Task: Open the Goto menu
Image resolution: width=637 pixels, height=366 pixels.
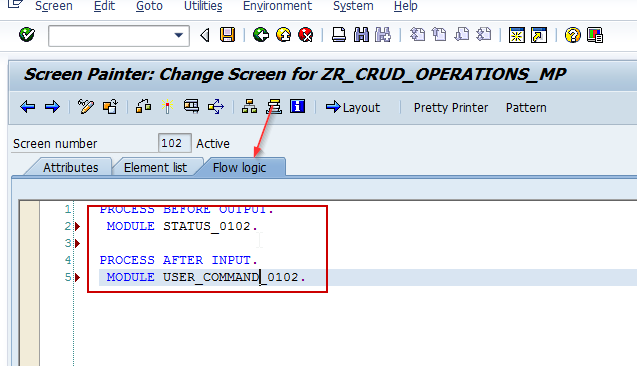Action: [149, 6]
